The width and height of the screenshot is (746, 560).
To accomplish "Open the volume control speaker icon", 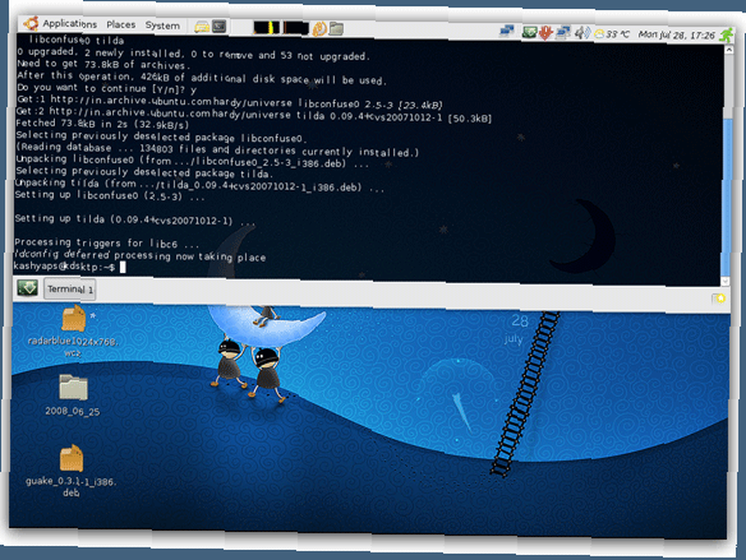I will [x=582, y=34].
